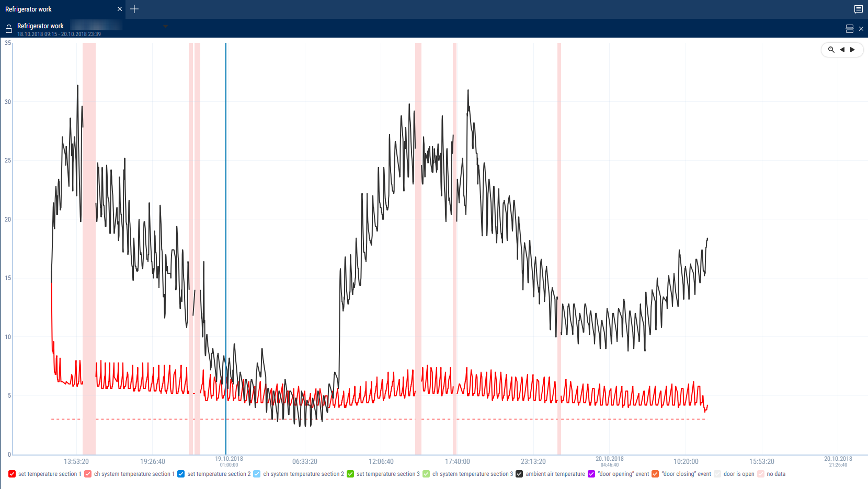
Task: Toggle set temperature section 1 checkbox
Action: pos(12,474)
